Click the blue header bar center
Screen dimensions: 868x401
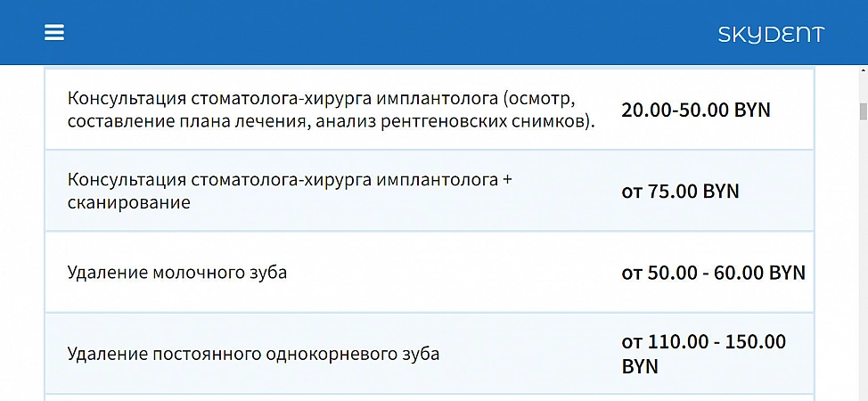pos(434,33)
